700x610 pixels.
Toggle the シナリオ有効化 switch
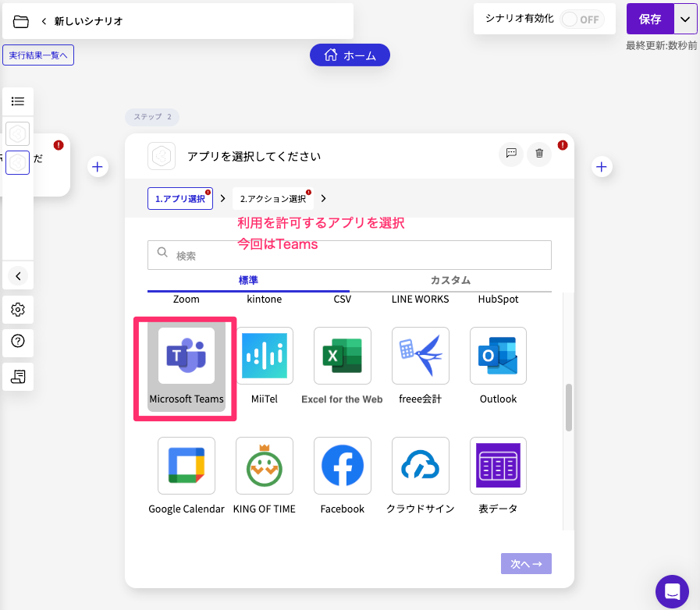tap(582, 20)
